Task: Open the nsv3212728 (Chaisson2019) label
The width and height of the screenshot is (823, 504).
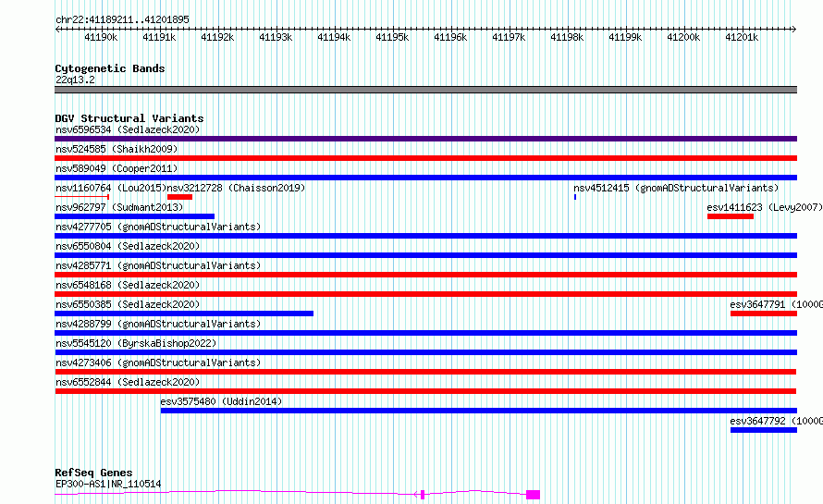Action: point(236,188)
